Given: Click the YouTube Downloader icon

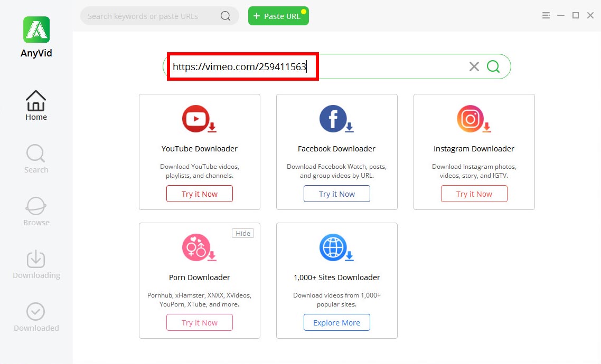Looking at the screenshot, I should pos(199,119).
